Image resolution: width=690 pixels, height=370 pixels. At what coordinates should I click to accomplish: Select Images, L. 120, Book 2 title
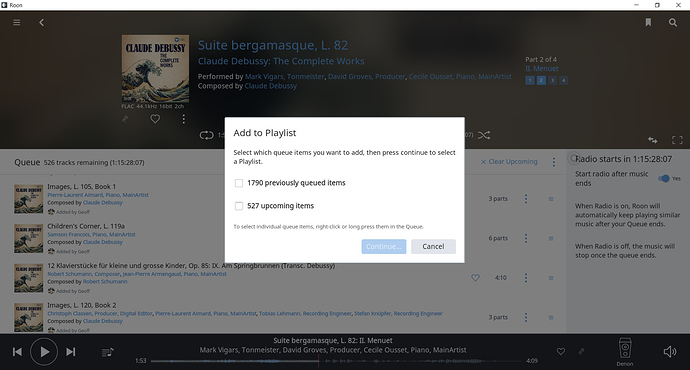click(82, 305)
